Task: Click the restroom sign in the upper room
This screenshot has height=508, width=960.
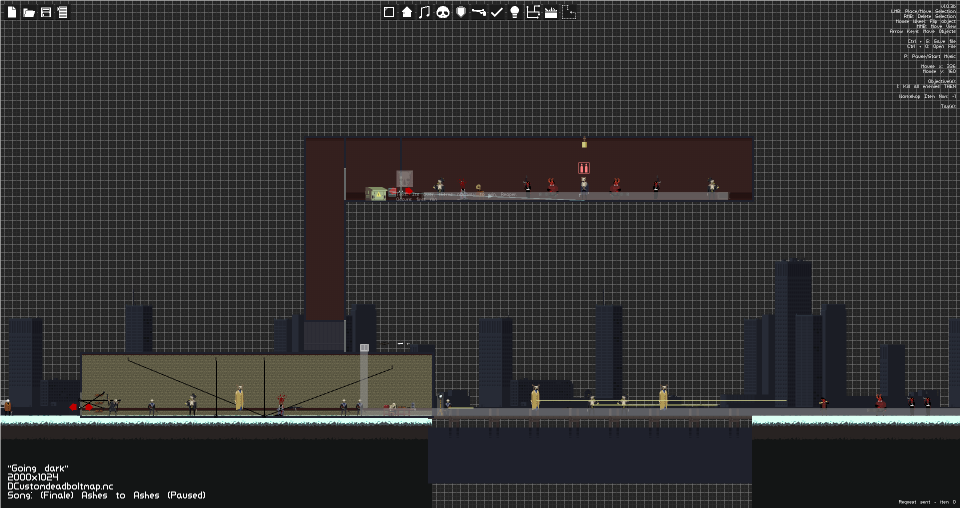Action: [x=584, y=168]
